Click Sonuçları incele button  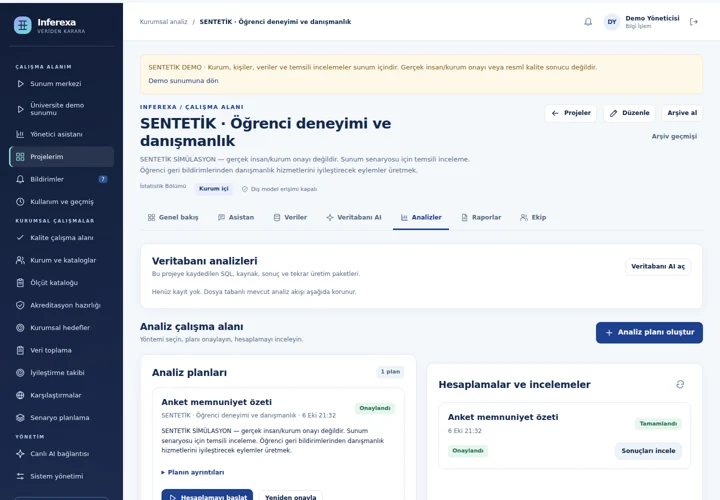point(648,451)
